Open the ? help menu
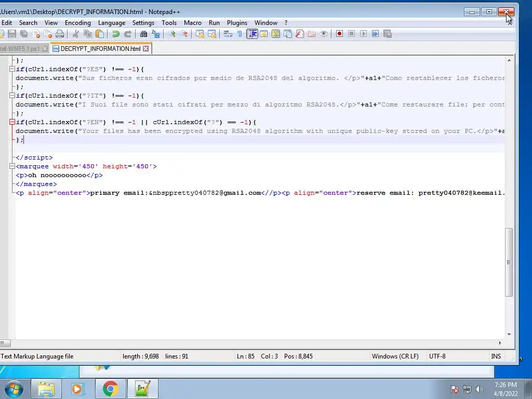532x399 pixels. 286,23
